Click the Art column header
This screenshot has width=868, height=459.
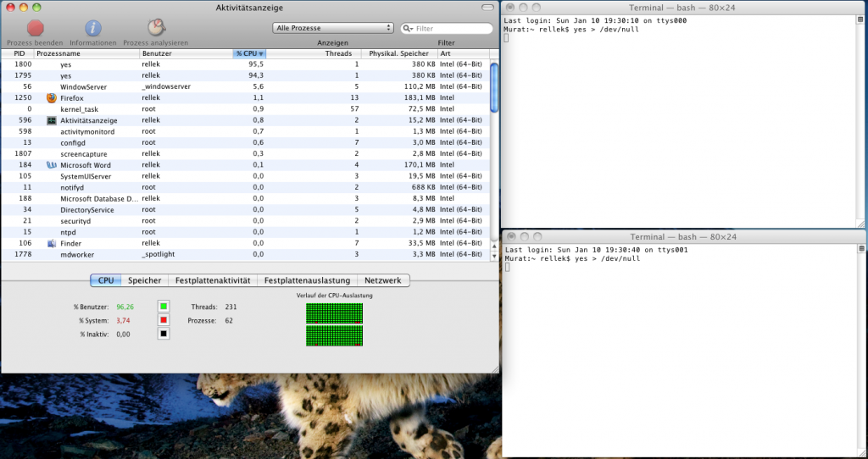coord(464,53)
